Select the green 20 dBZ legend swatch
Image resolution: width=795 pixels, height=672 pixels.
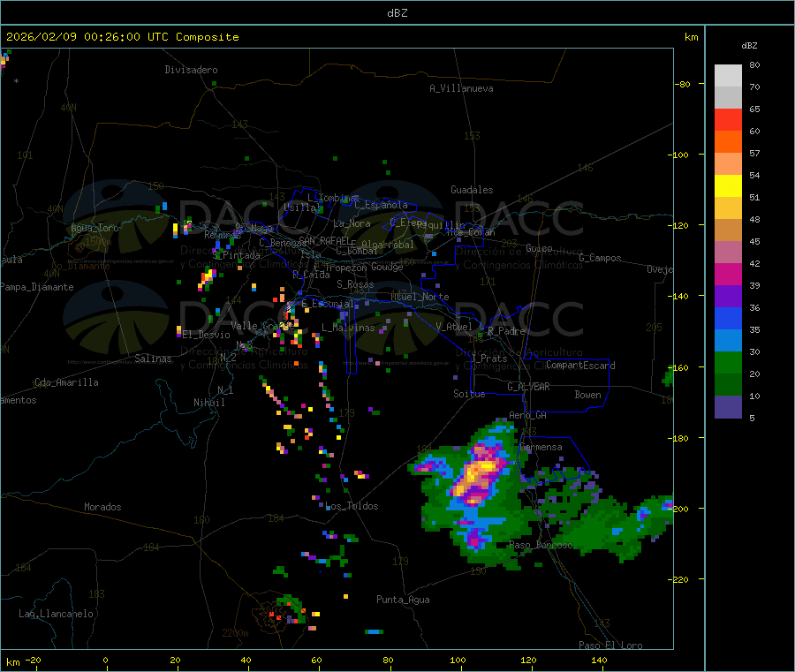click(728, 362)
